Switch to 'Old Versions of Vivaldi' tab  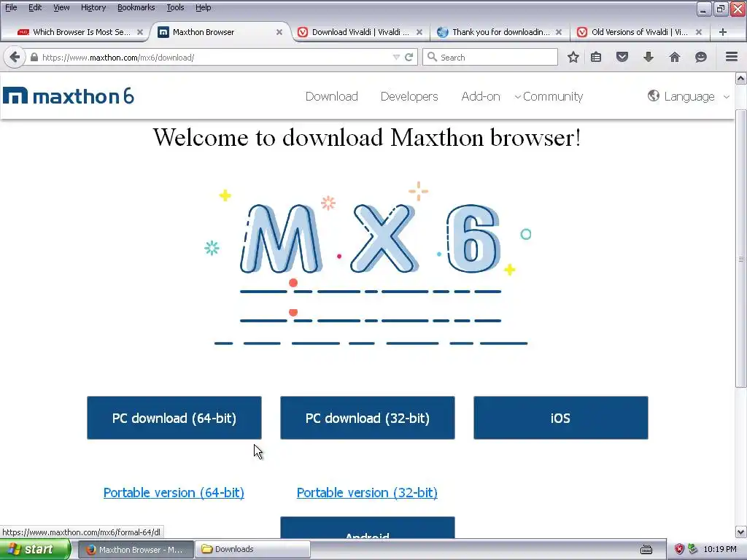(639, 32)
